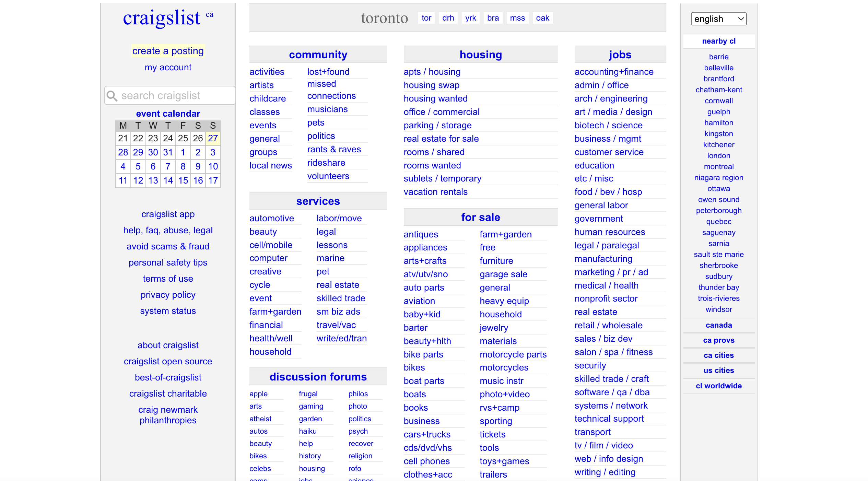Open apts / housing listings
The height and width of the screenshot is (481, 868).
[432, 72]
